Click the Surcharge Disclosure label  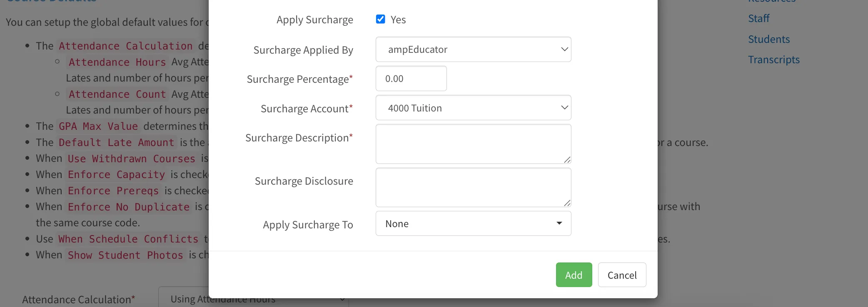point(304,181)
